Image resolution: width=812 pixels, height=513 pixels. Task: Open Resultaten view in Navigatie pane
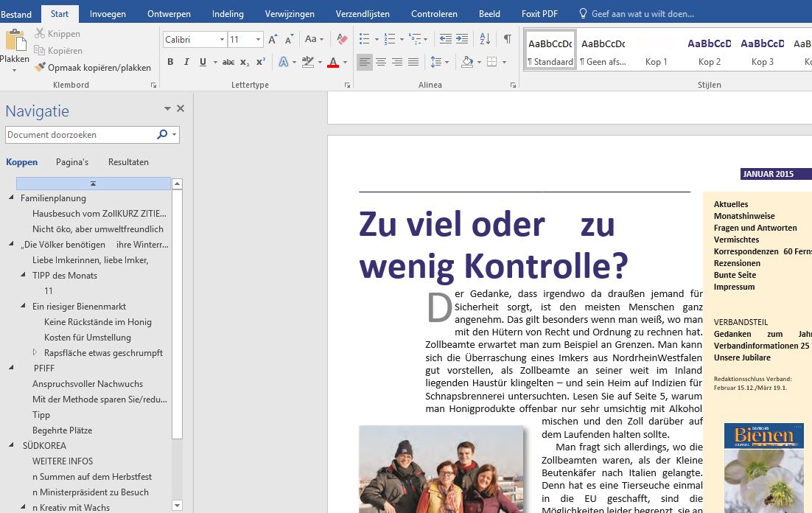tap(128, 162)
